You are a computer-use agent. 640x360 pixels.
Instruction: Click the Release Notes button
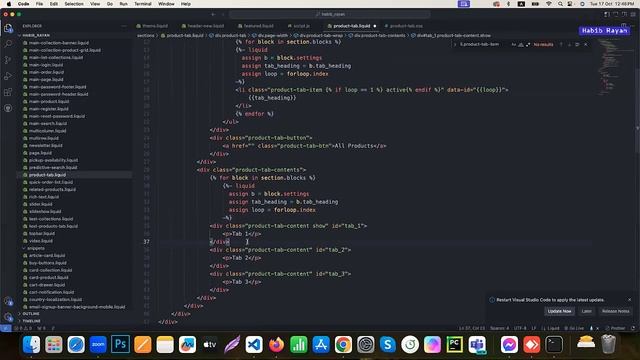[x=616, y=311]
